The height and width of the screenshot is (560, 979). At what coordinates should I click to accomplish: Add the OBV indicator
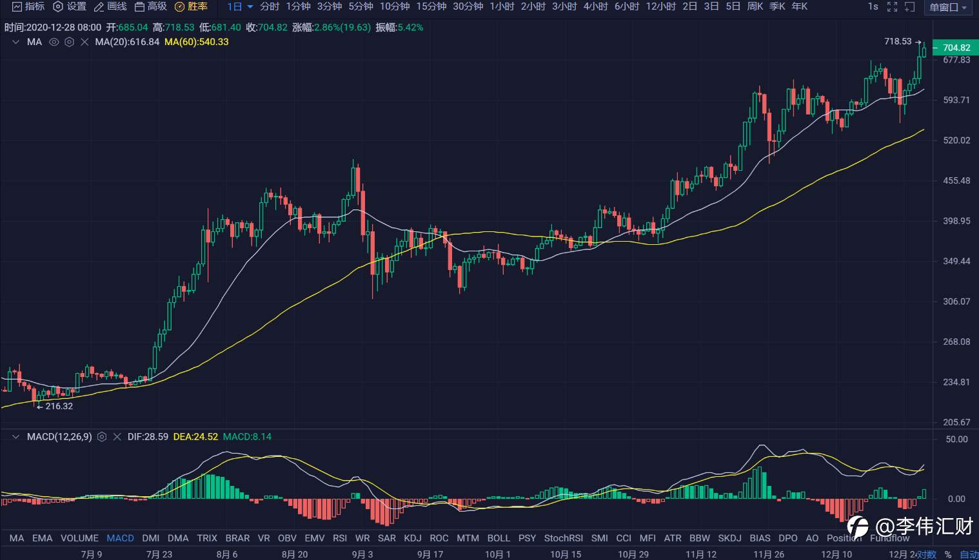point(287,538)
